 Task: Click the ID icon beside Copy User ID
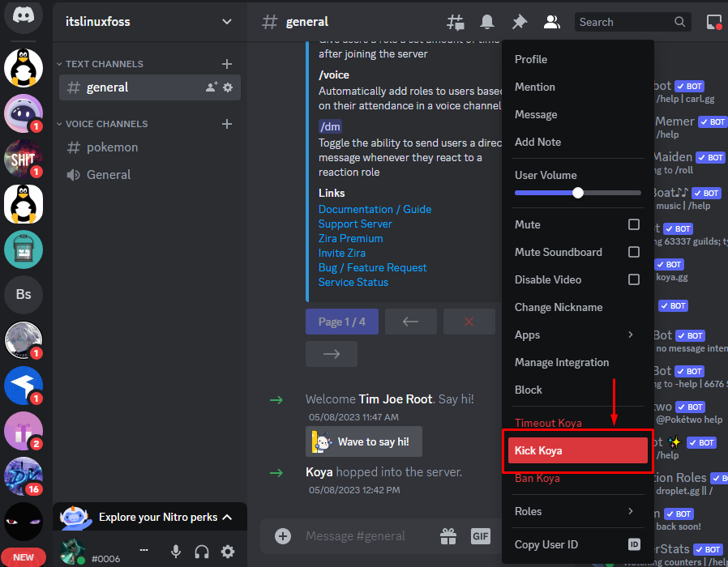(x=634, y=544)
